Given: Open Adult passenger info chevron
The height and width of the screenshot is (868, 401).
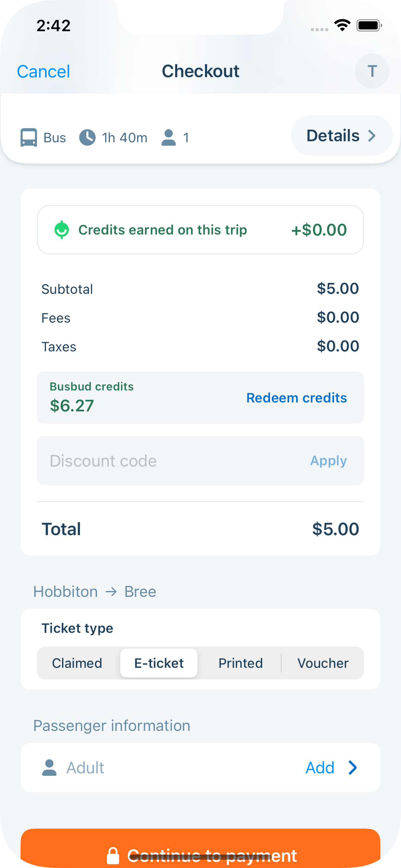Looking at the screenshot, I should (x=353, y=768).
